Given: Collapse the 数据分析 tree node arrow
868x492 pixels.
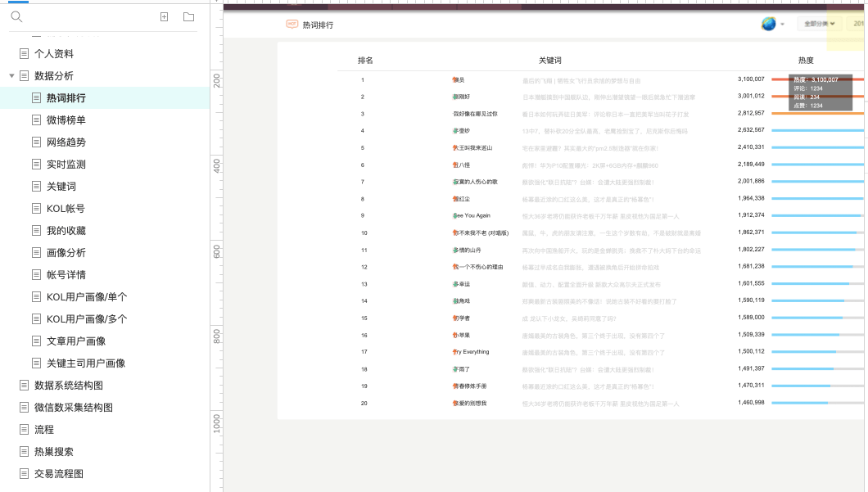Looking at the screenshot, I should (x=11, y=76).
